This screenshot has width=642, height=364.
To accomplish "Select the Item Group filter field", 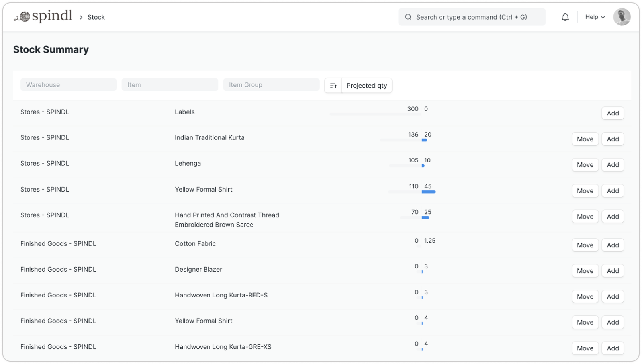I will [271, 85].
